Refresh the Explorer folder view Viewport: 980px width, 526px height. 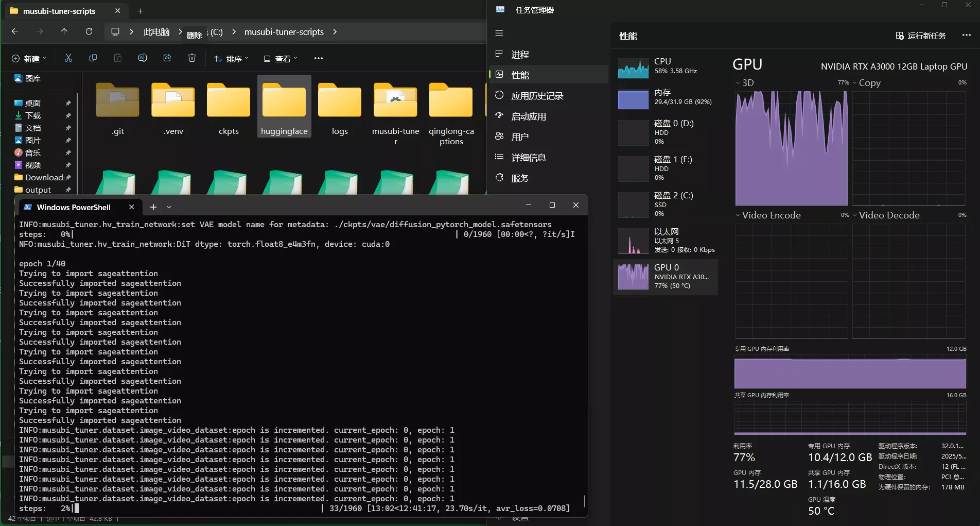click(89, 31)
